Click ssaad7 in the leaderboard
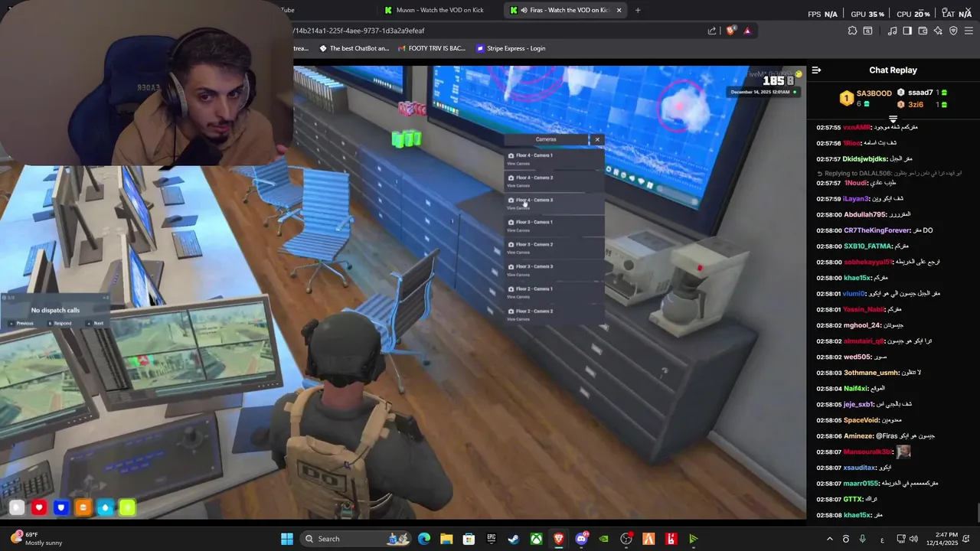The image size is (980, 551). [920, 93]
